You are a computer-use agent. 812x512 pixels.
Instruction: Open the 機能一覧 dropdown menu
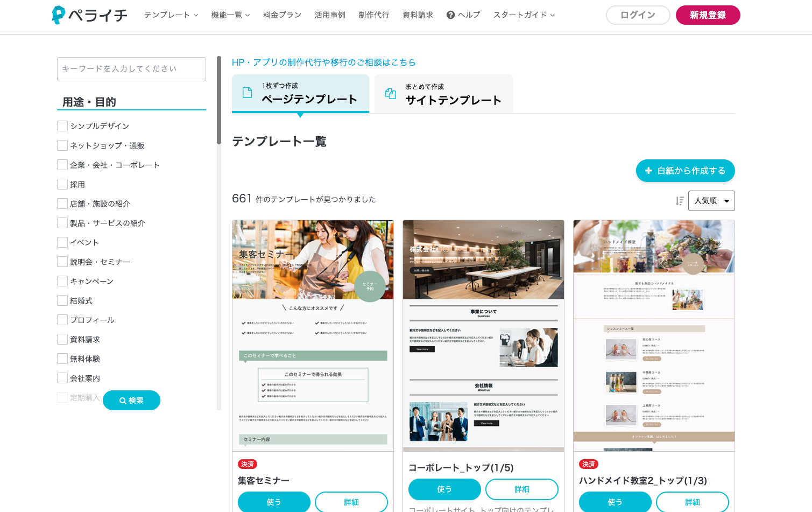(230, 15)
